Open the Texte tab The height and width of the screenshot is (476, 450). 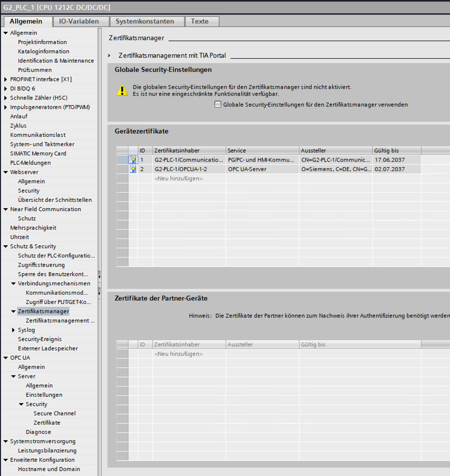click(x=200, y=21)
